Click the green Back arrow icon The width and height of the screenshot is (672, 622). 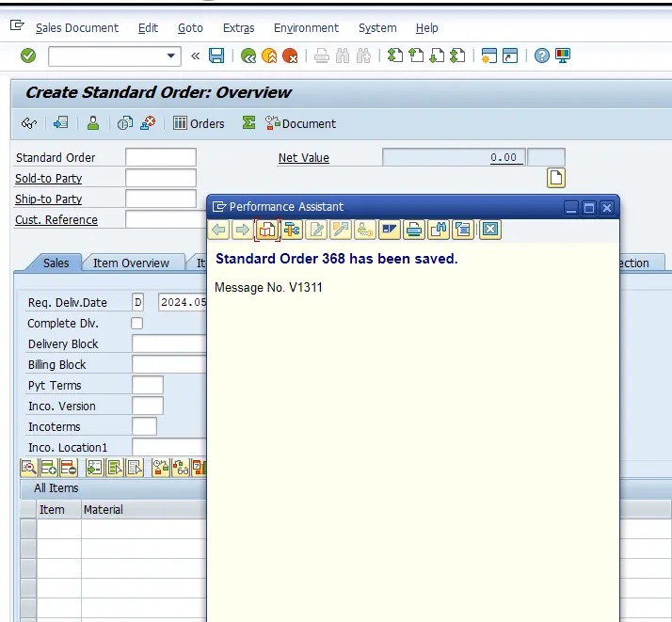[x=248, y=56]
